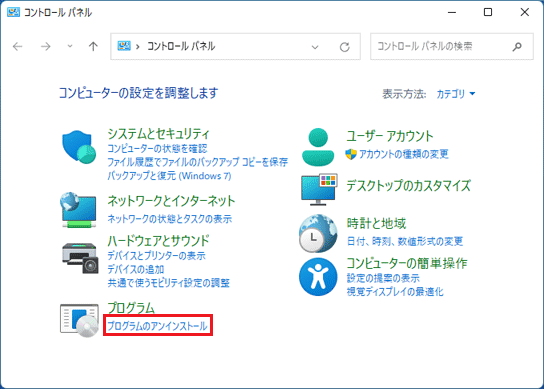Image resolution: width=544 pixels, height=389 pixels.
Task: Maximize the Control Panel window
Action: point(488,12)
